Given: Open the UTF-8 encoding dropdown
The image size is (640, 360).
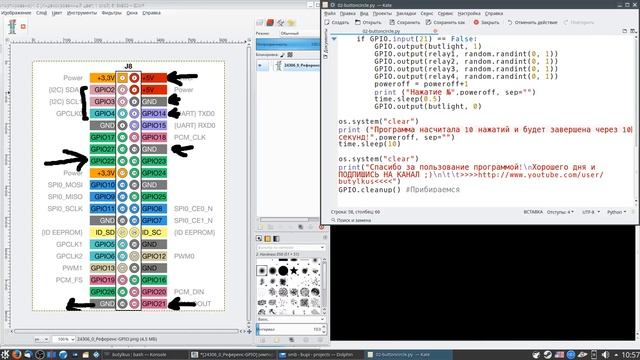Looking at the screenshot, I should click(x=591, y=212).
